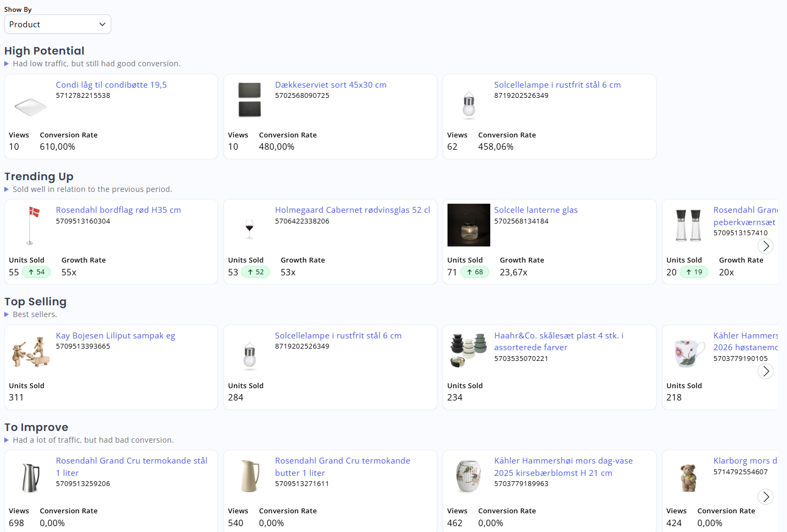Select barcode 5706422338206
Image resolution: width=787 pixels, height=532 pixels.
[x=302, y=221]
